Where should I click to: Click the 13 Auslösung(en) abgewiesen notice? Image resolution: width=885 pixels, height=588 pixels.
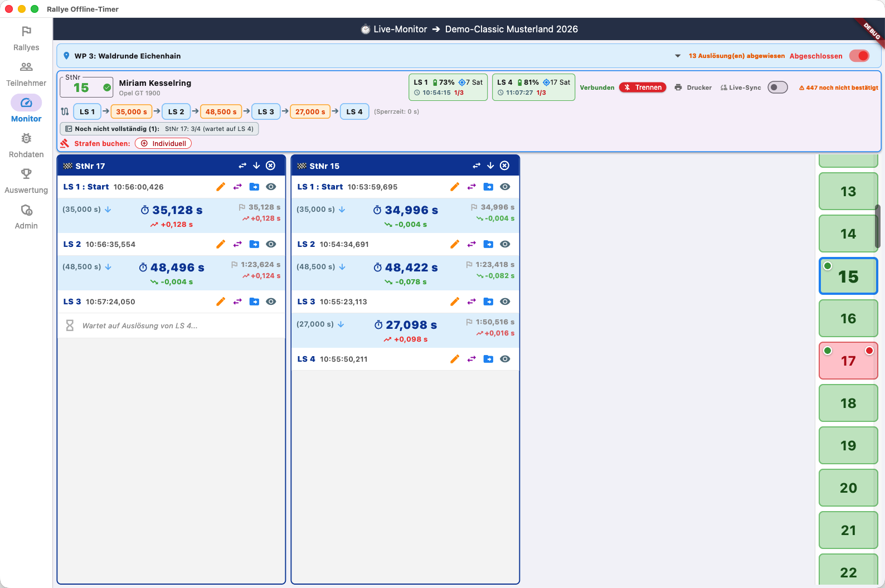(737, 56)
